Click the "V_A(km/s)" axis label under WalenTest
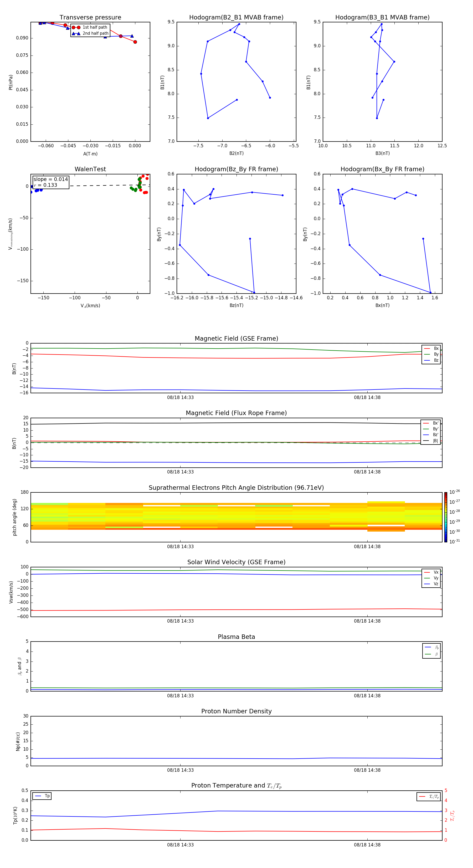473x868 pixels. (90, 306)
